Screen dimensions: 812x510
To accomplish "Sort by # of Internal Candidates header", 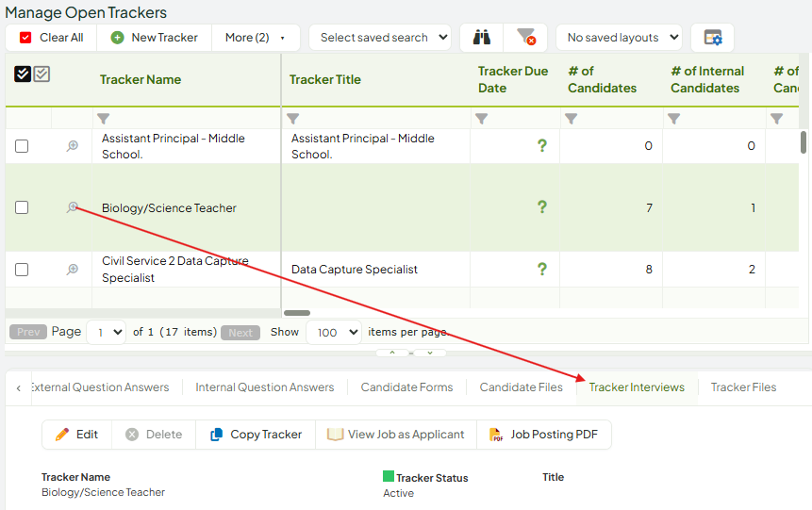I will point(707,79).
